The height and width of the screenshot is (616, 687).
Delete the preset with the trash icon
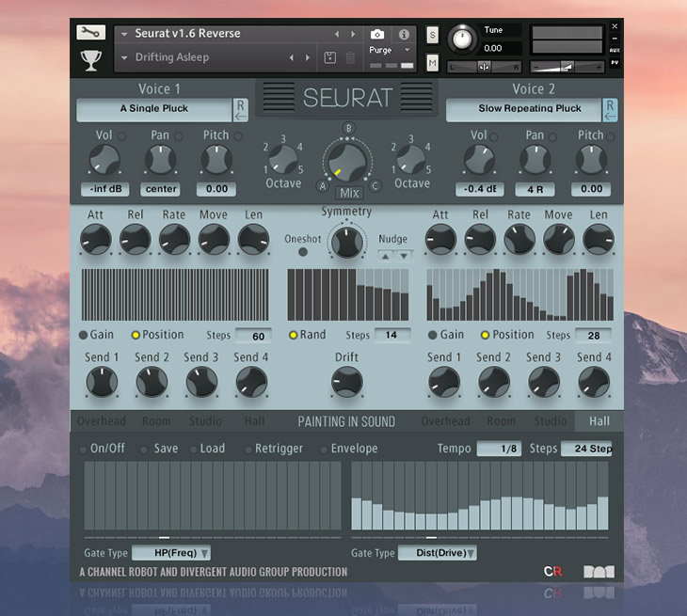point(350,57)
